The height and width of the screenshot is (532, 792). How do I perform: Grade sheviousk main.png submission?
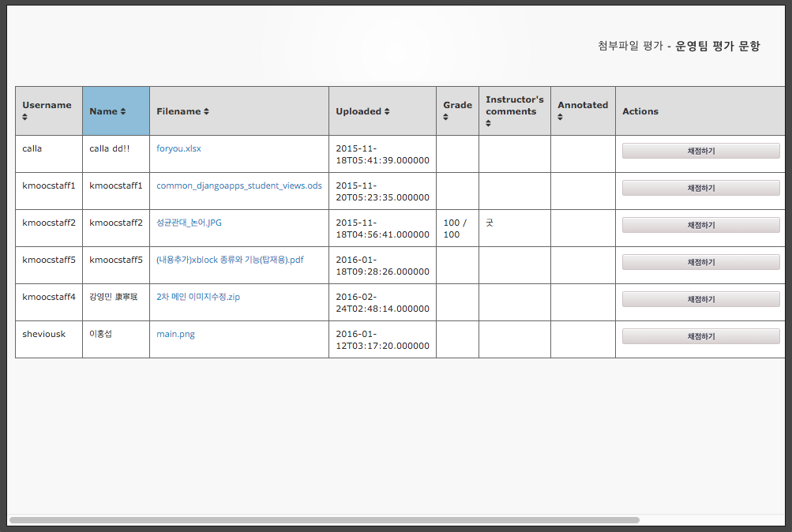tap(700, 336)
